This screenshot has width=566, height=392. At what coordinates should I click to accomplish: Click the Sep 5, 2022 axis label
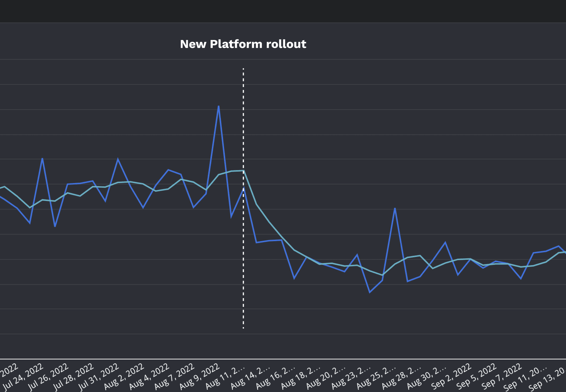tap(477, 376)
